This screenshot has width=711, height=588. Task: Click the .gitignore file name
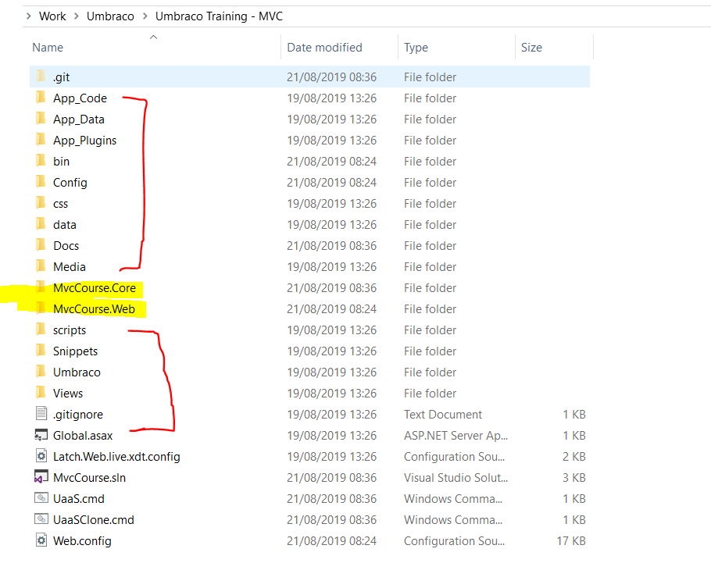(x=78, y=415)
